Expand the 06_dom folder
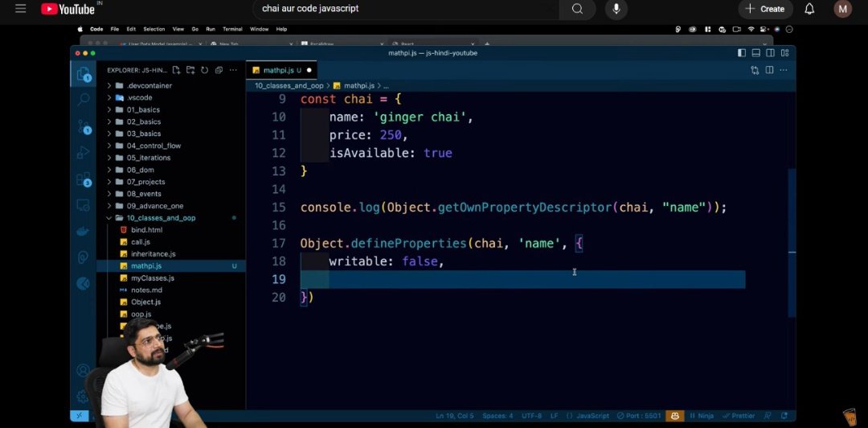Screen dimensions: 868x428 [x=170, y=170]
